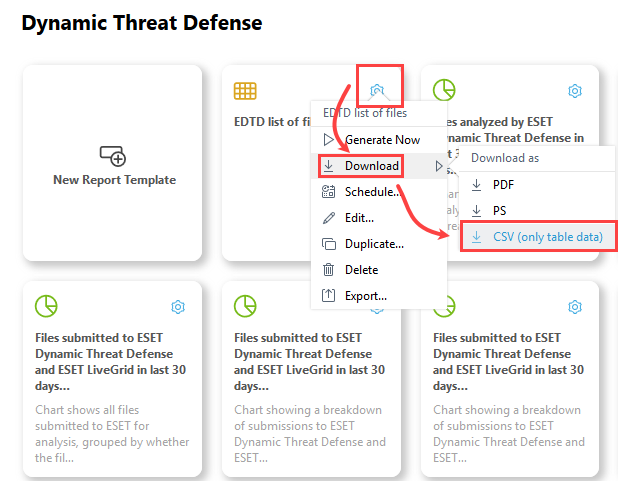Viewport: 618px width, 481px height.
Task: Click the Generate Now play icon
Action: pyautogui.click(x=328, y=140)
